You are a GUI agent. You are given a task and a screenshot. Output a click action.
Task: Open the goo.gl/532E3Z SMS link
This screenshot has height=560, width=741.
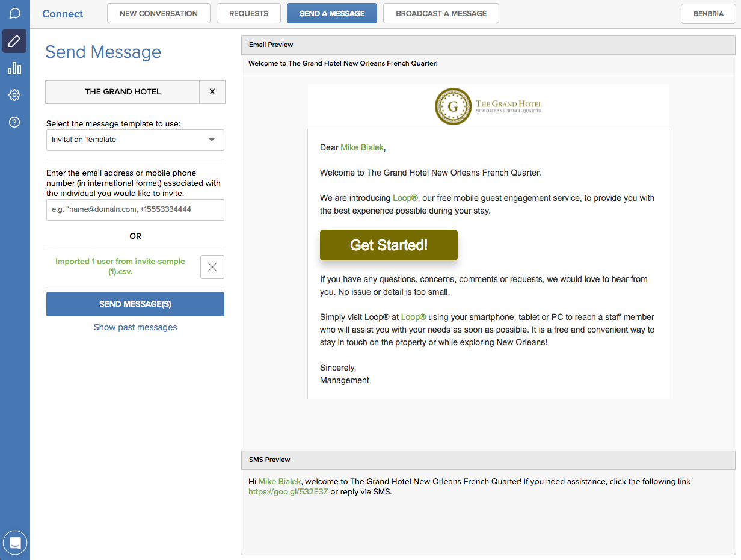pos(288,492)
